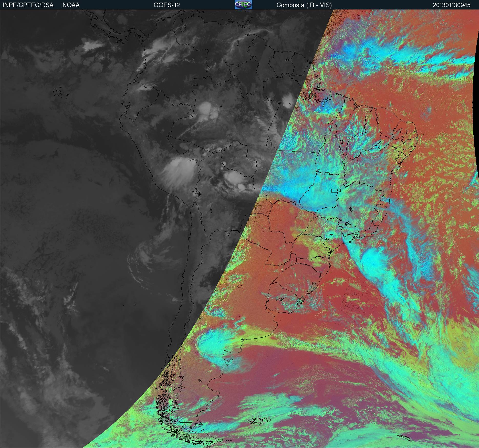The width and height of the screenshot is (479, 448).
Task: Click the INPE/CPTEC/DSA header text
Action: [x=28, y=5]
